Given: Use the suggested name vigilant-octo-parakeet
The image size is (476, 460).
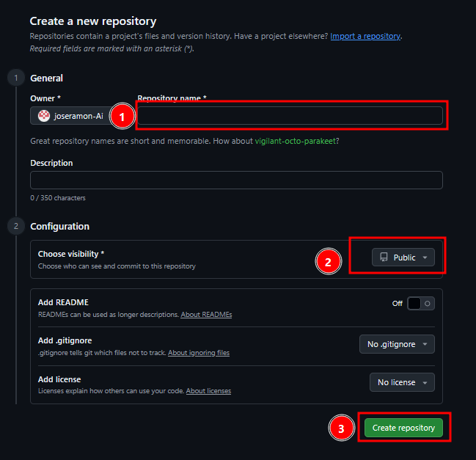Looking at the screenshot, I should [x=296, y=140].
